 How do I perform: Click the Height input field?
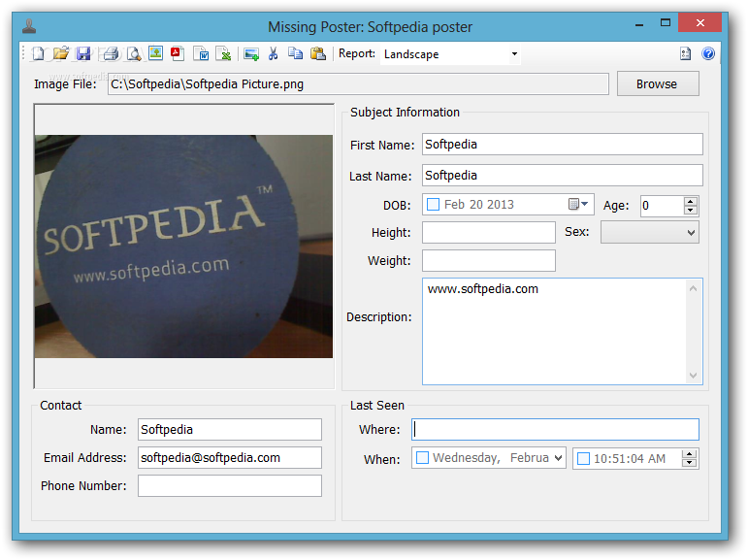(x=489, y=233)
